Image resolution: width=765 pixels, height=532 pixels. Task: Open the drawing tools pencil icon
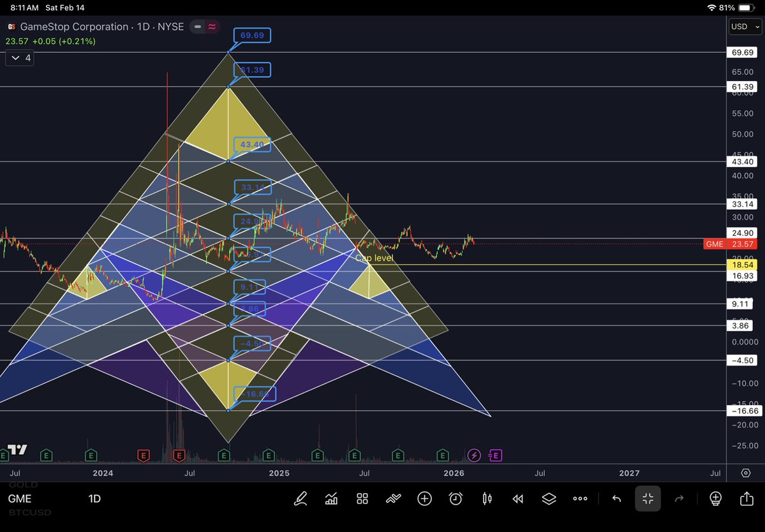coord(300,498)
